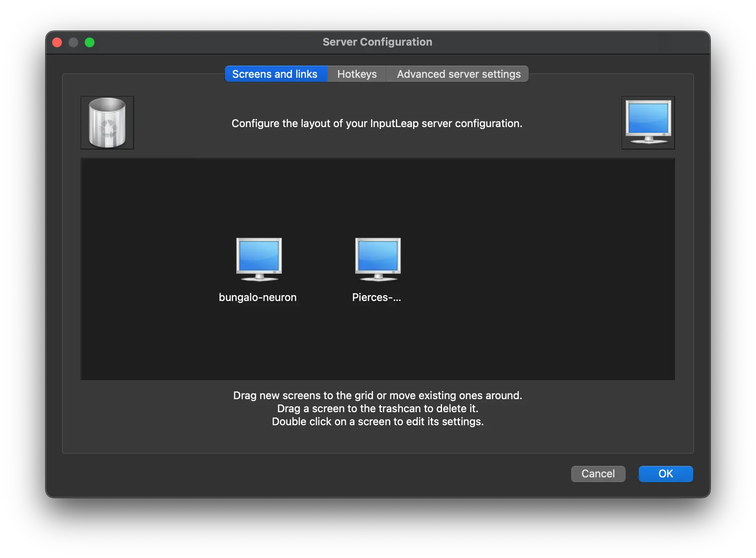Confirm the configuration with OK
Image resolution: width=756 pixels, height=558 pixels.
point(665,474)
